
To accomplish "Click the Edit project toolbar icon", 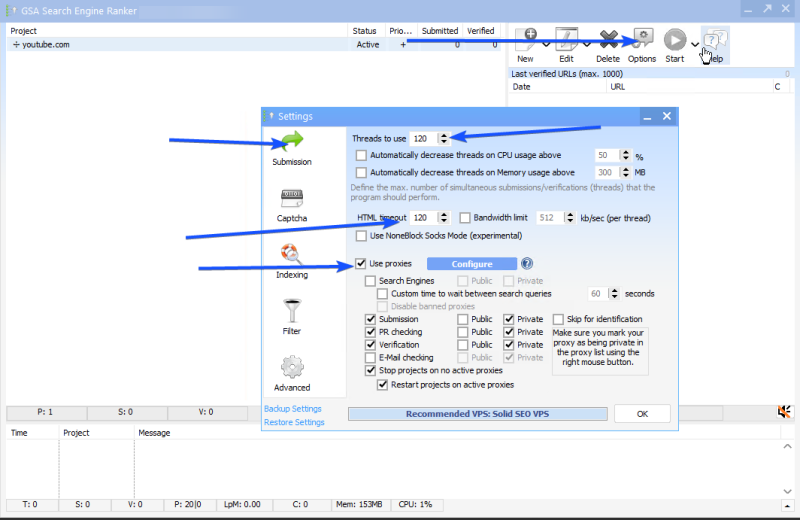I will 566,40.
